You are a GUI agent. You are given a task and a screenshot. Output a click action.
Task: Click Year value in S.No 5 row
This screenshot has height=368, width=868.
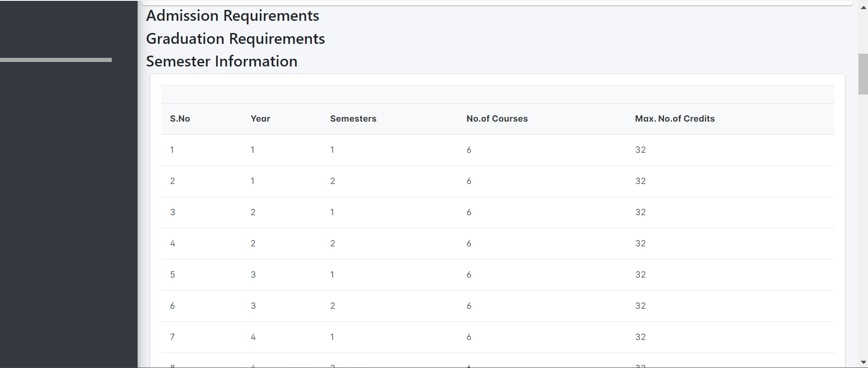253,274
